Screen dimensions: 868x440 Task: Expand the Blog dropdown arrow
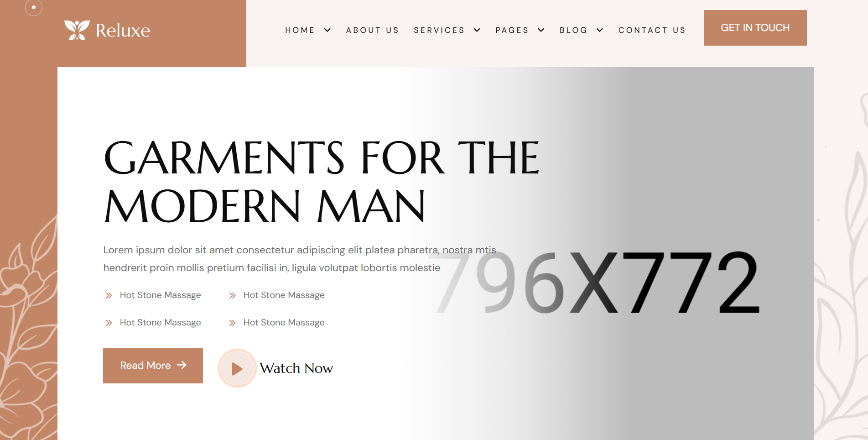(x=600, y=30)
